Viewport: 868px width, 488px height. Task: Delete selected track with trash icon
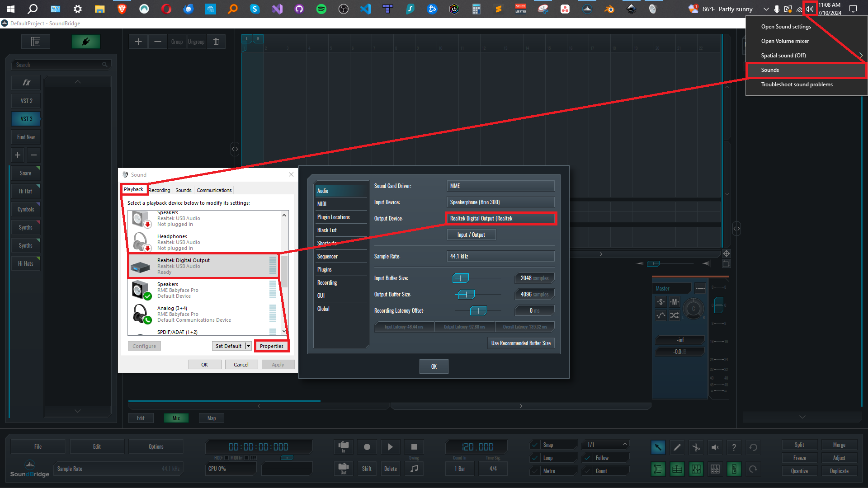coord(216,42)
